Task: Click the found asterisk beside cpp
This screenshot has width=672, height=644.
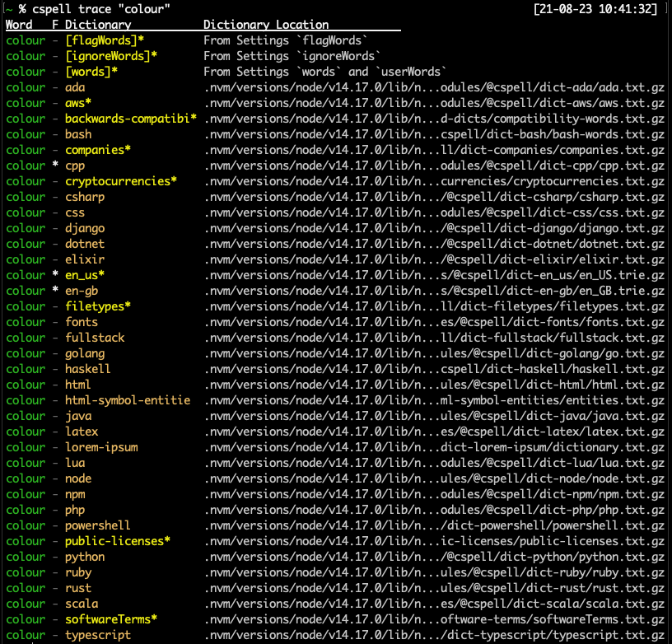Action: pos(55,165)
